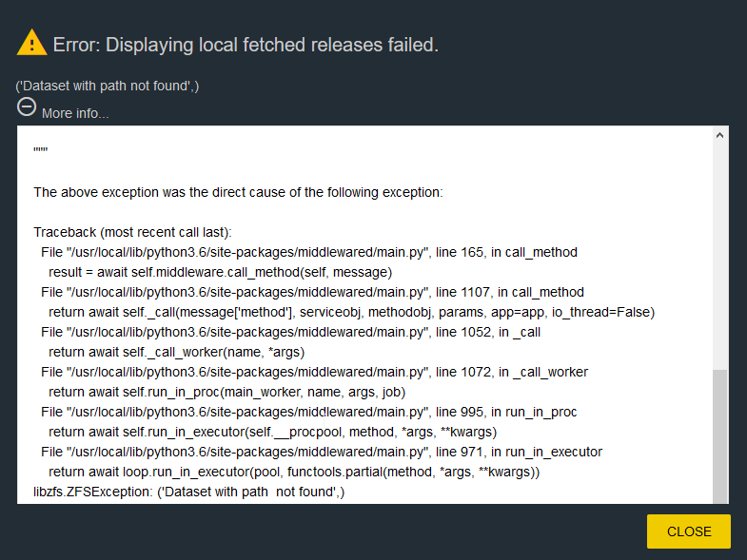Click the error title about fetched releases failed
Image resolution: width=747 pixels, height=560 pixels.
(246, 45)
